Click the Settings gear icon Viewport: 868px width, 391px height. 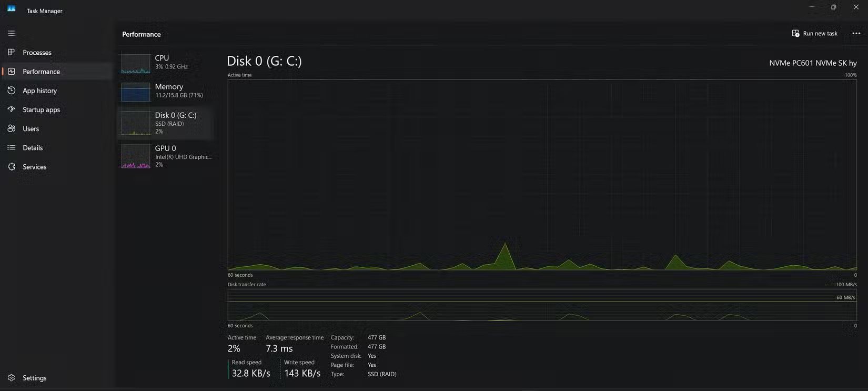12,378
